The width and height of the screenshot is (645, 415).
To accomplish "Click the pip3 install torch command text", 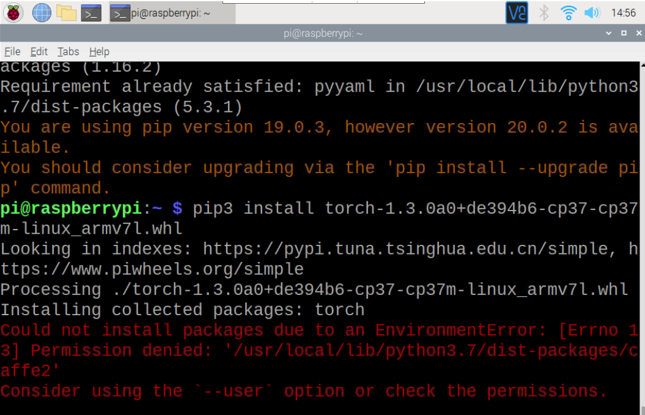I will [319, 218].
